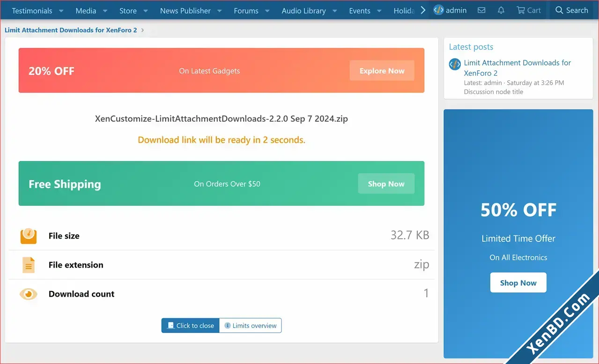Click the 'On Orders Over $50' banner text
The width and height of the screenshot is (599, 364).
coord(227,184)
